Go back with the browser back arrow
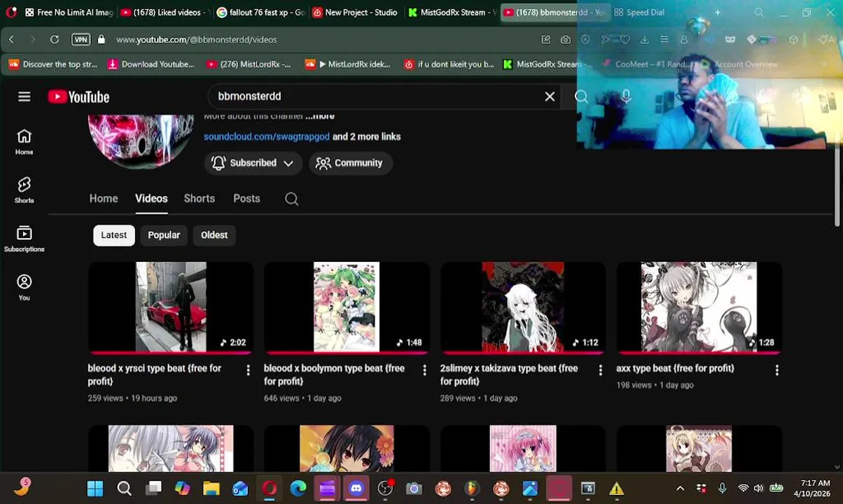Image resolution: width=843 pixels, height=504 pixels. click(11, 40)
